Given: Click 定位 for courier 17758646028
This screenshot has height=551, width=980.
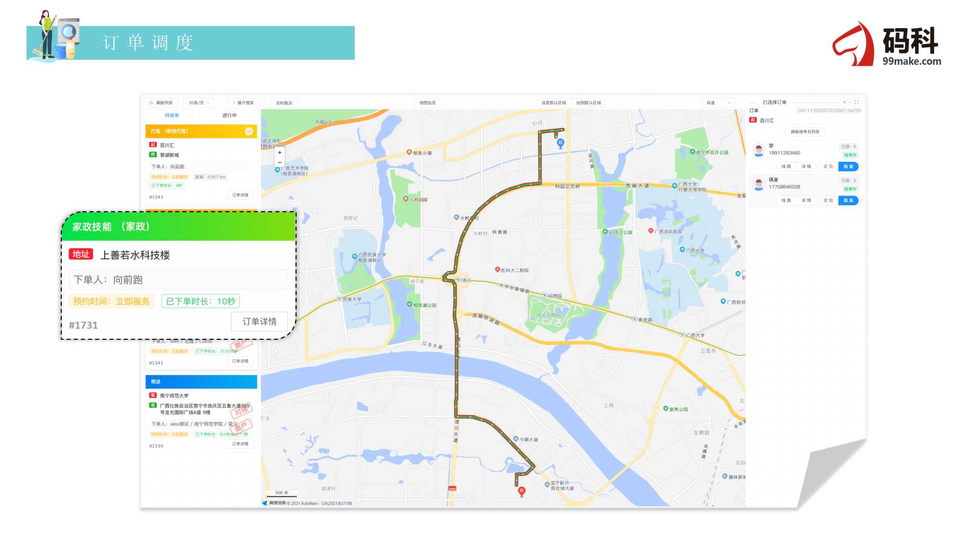Looking at the screenshot, I should click(x=828, y=201).
